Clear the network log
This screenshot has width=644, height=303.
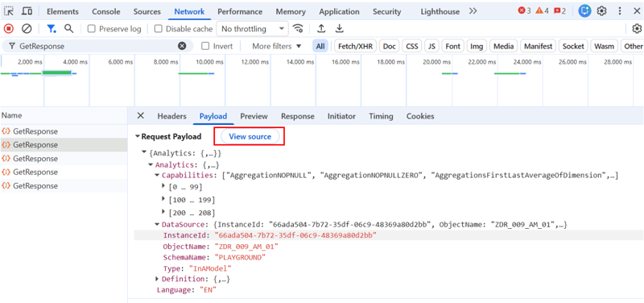tap(27, 29)
